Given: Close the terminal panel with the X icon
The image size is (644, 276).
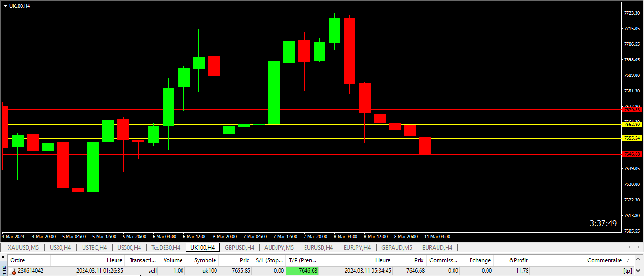Looking at the screenshot, I should [x=4, y=258].
